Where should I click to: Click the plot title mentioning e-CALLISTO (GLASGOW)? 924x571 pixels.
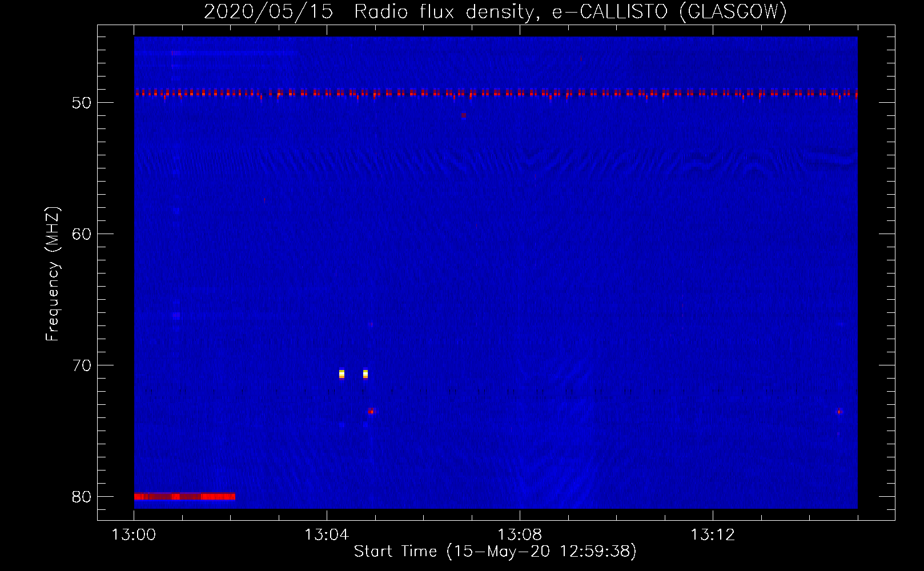(495, 11)
